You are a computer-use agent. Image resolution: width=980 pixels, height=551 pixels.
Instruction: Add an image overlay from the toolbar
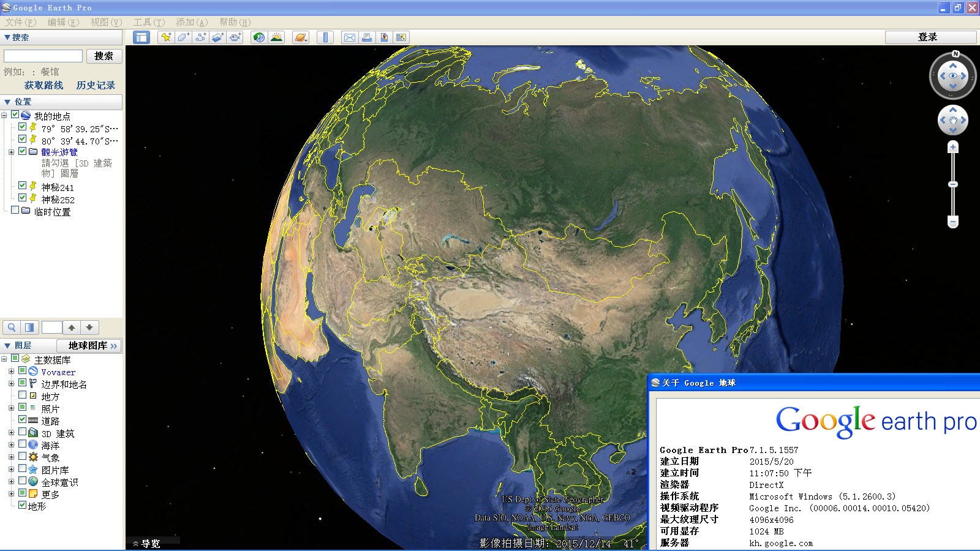tap(217, 37)
